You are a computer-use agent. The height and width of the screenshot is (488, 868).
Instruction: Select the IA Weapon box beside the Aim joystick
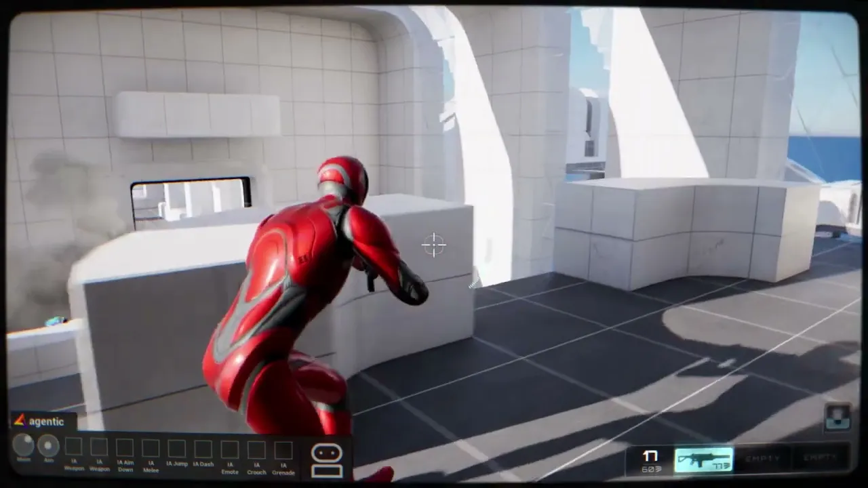coord(73,447)
